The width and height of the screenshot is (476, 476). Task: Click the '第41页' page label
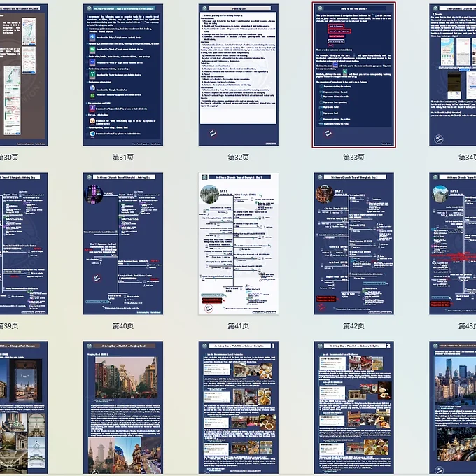tap(238, 326)
